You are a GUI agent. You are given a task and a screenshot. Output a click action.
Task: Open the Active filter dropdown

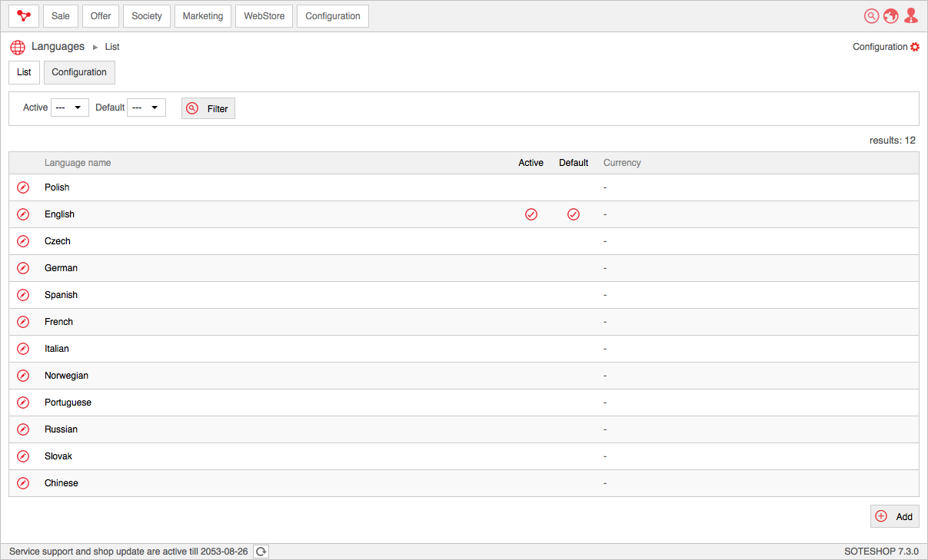[x=70, y=108]
